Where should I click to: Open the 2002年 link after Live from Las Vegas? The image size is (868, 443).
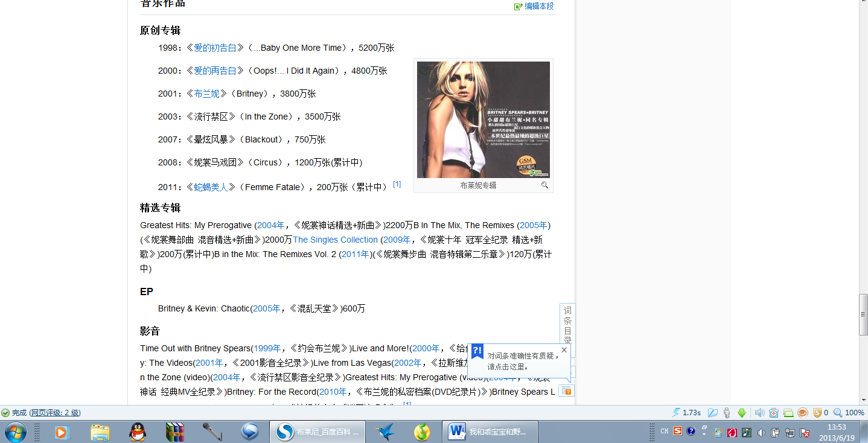coord(409,363)
